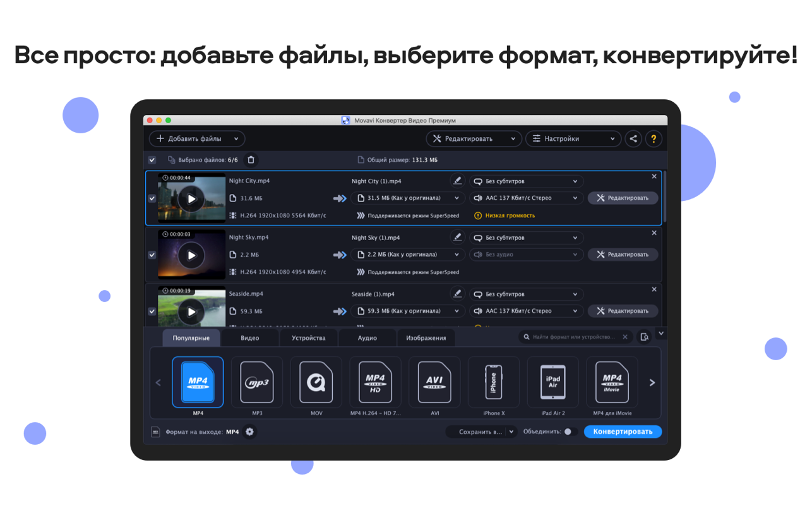Click the share icon in top toolbar
The image size is (812, 508).
click(633, 139)
